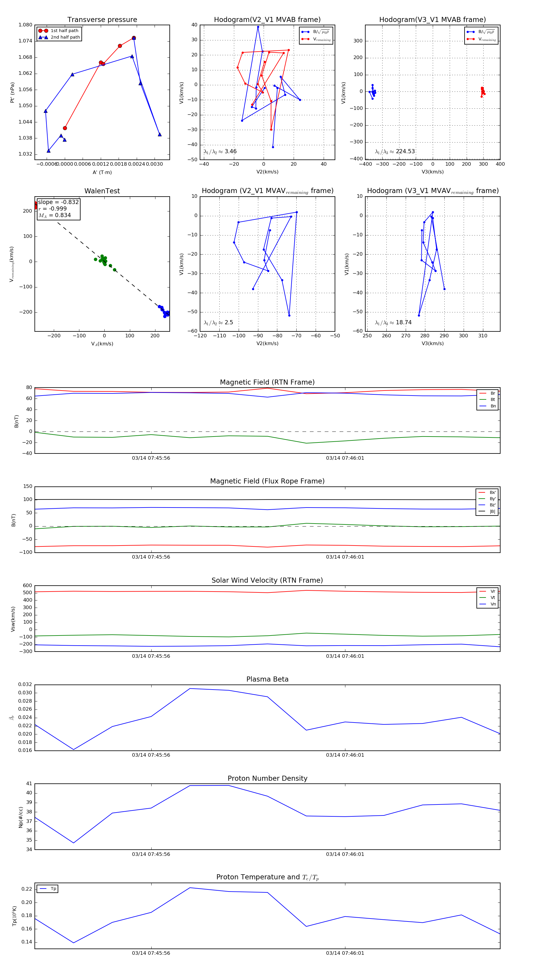Screen dimensions: 535x980
Task: Click the 'M_A = 0.834' annotation
Action: 54,215
